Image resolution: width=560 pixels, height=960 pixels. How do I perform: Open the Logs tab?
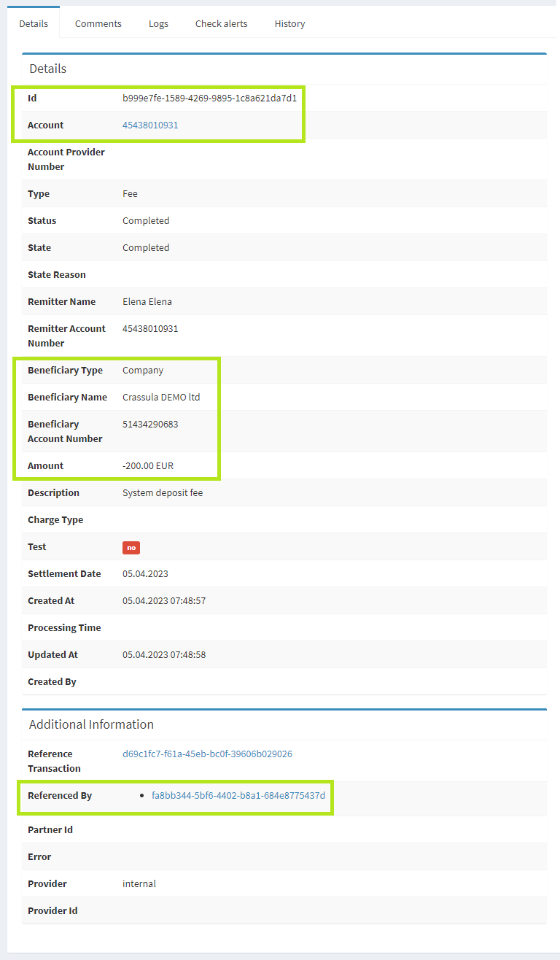coord(158,23)
